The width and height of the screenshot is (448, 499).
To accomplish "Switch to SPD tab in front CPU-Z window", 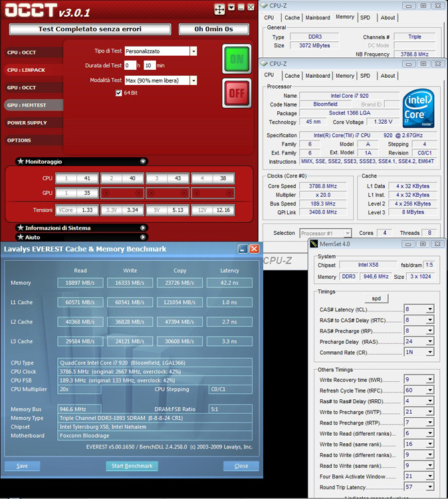I will pyautogui.click(x=365, y=76).
